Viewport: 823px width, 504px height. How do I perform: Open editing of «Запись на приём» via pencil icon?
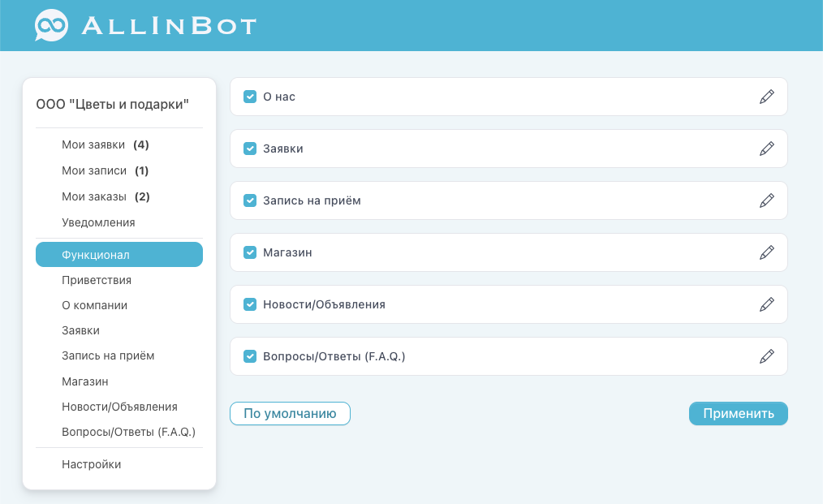[x=766, y=200]
